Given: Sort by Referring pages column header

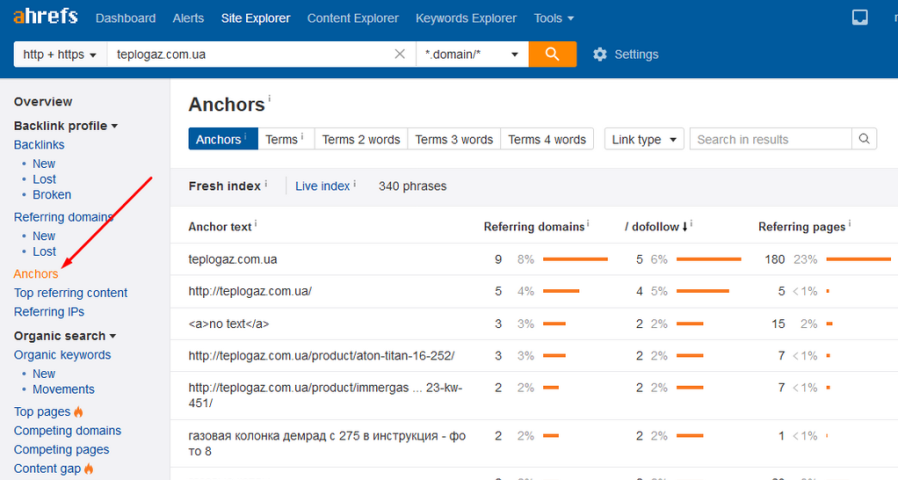Looking at the screenshot, I should click(x=802, y=227).
